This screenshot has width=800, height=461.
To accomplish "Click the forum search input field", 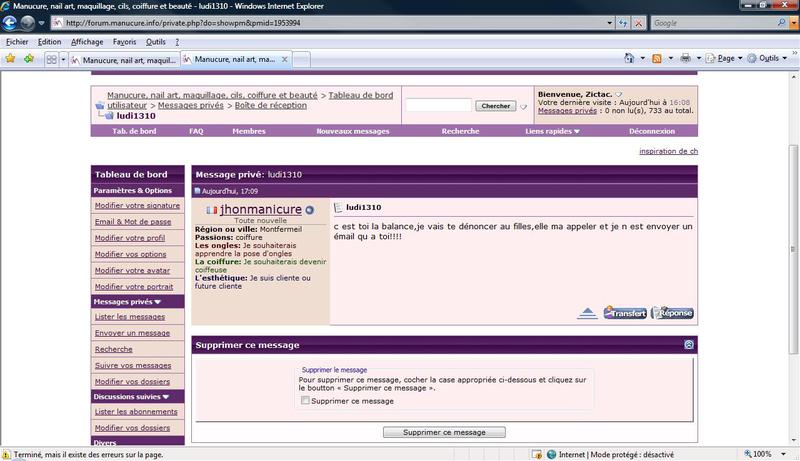I will pos(438,105).
